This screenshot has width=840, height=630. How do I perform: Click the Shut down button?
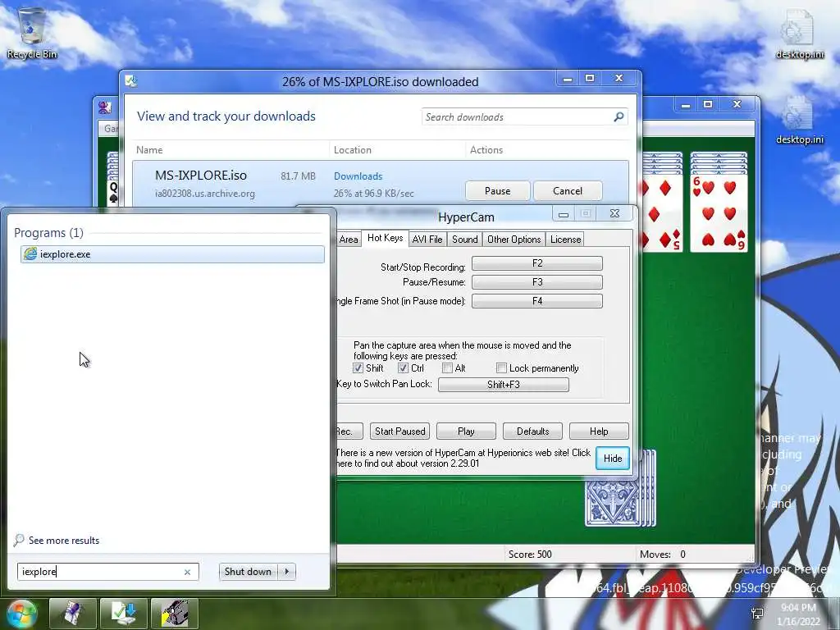249,572
